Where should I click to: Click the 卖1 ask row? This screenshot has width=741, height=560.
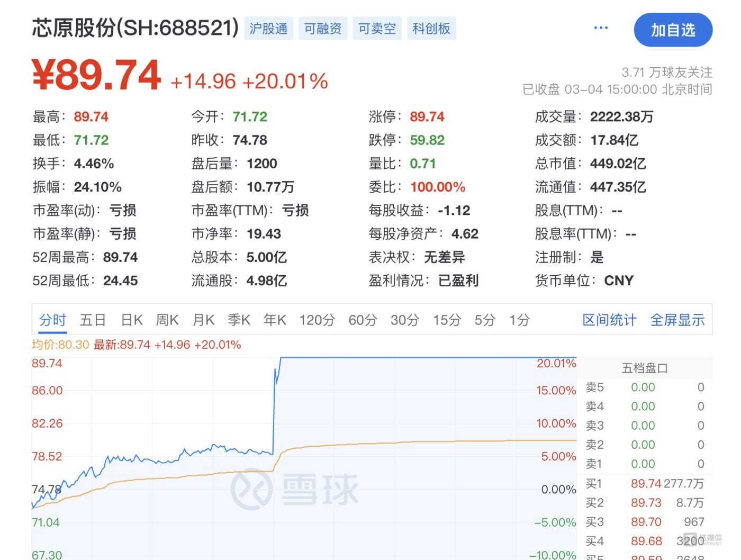click(645, 464)
